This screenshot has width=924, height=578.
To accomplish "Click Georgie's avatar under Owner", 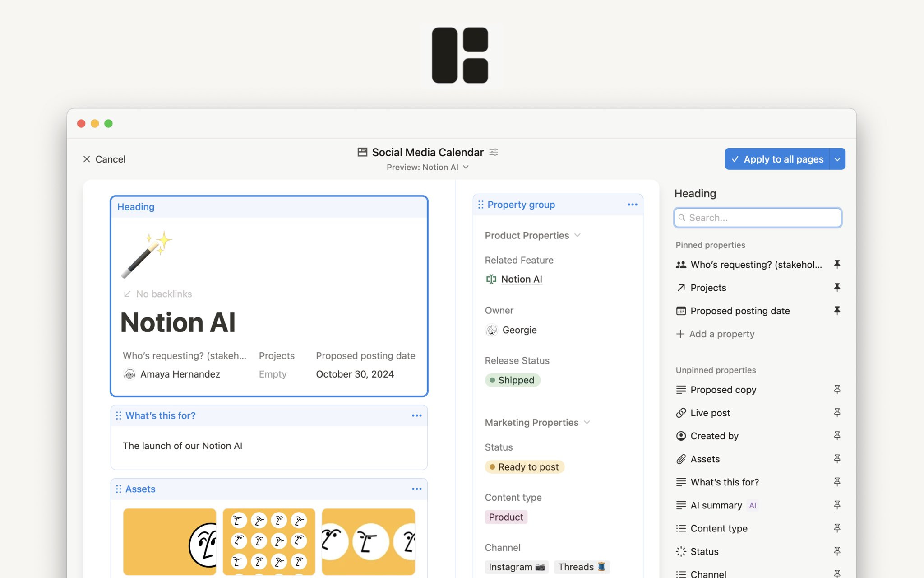I will 491,330.
